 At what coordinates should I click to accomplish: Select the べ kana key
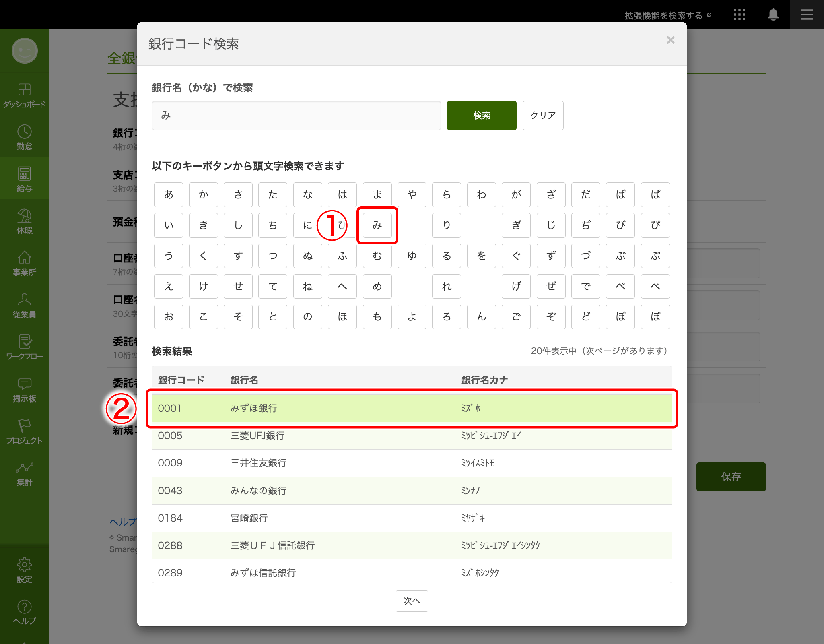pos(620,287)
